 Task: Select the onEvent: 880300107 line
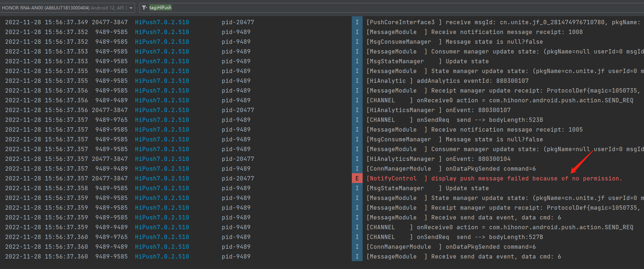click(x=438, y=110)
